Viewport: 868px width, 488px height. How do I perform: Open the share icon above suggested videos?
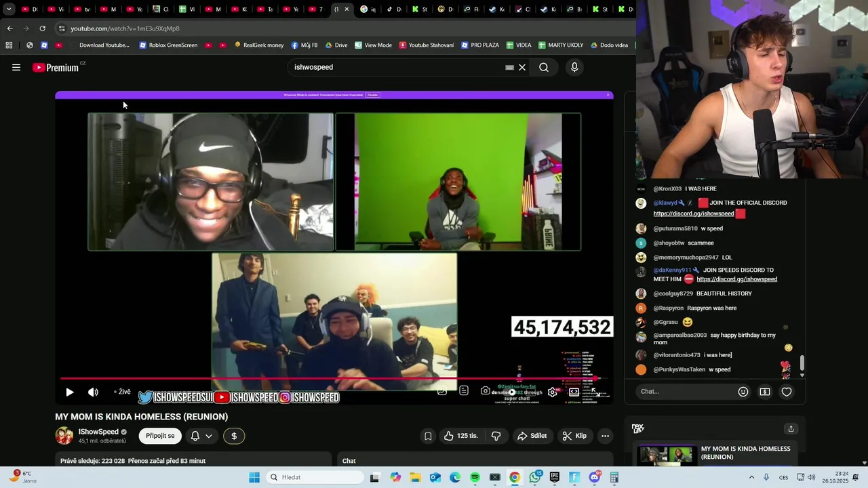(791, 428)
